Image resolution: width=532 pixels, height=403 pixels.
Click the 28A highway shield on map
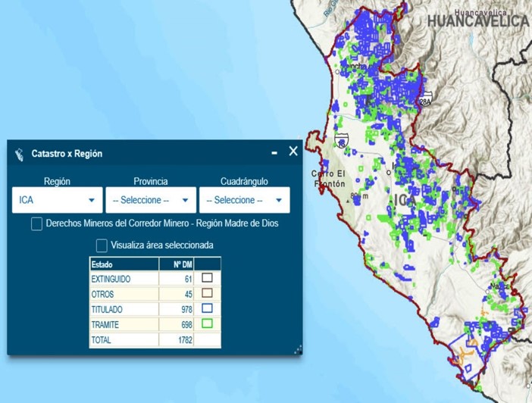coord(426,99)
